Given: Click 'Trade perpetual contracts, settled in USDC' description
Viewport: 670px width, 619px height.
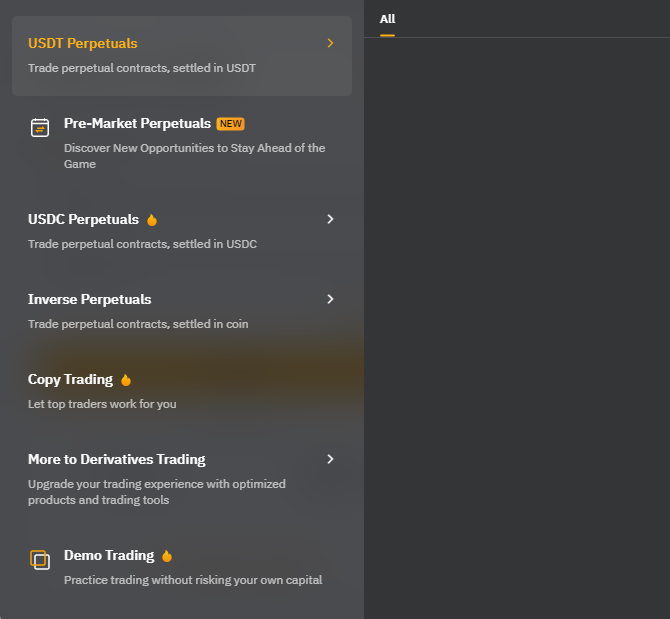Looking at the screenshot, I should [x=142, y=244].
